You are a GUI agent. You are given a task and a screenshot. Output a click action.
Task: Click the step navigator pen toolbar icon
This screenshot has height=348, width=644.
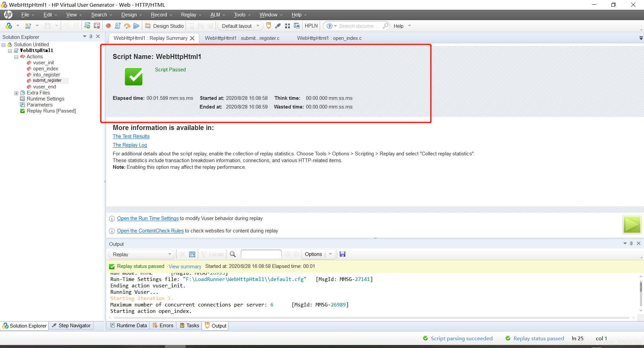278,26
